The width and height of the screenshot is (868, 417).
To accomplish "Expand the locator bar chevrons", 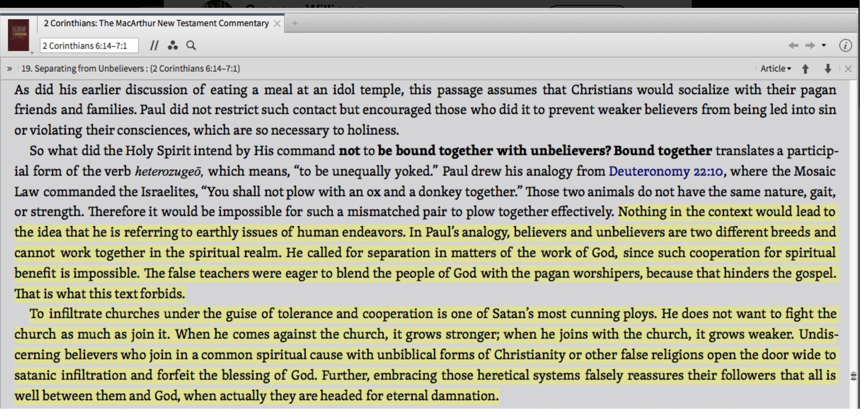I will click(x=9, y=69).
